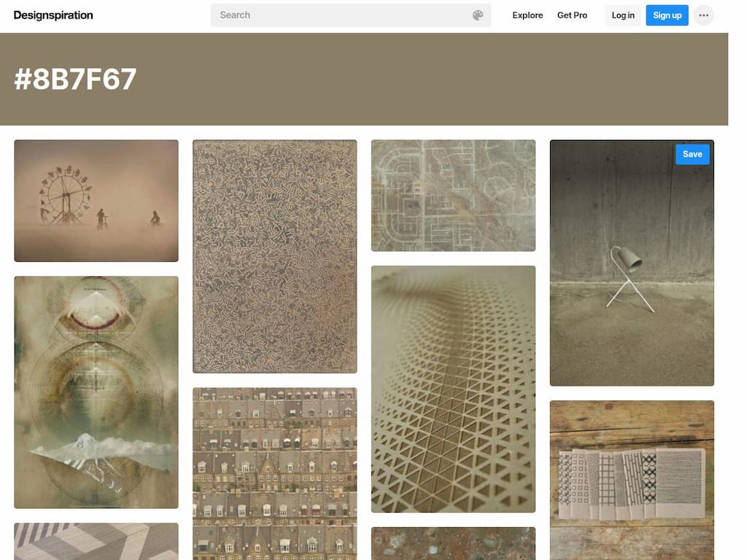The height and width of the screenshot is (560, 747).
Task: Click the blue Sign up button
Action: [x=666, y=15]
